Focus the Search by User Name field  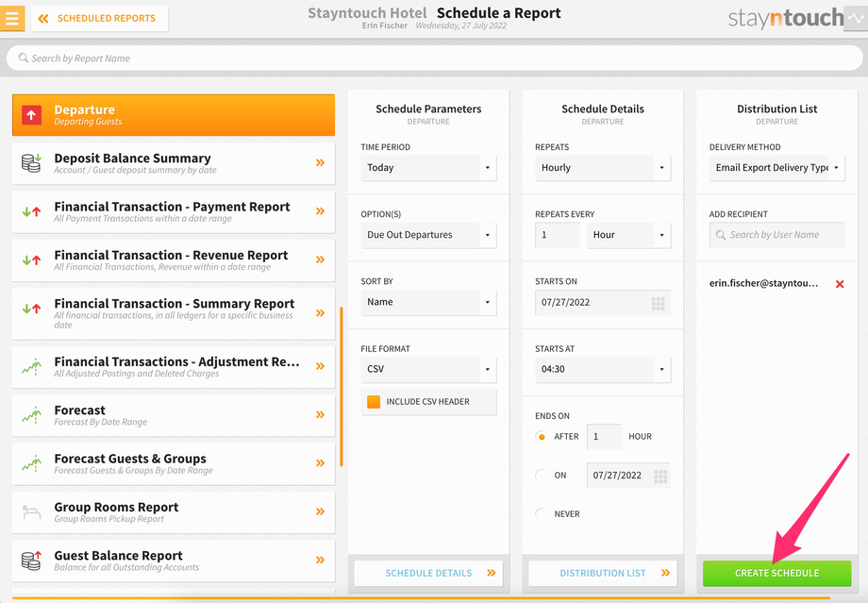point(777,235)
